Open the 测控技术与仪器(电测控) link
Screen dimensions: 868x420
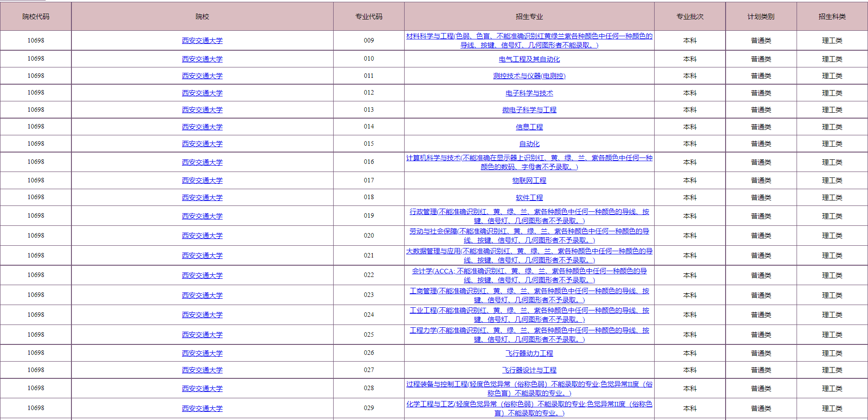click(x=529, y=76)
